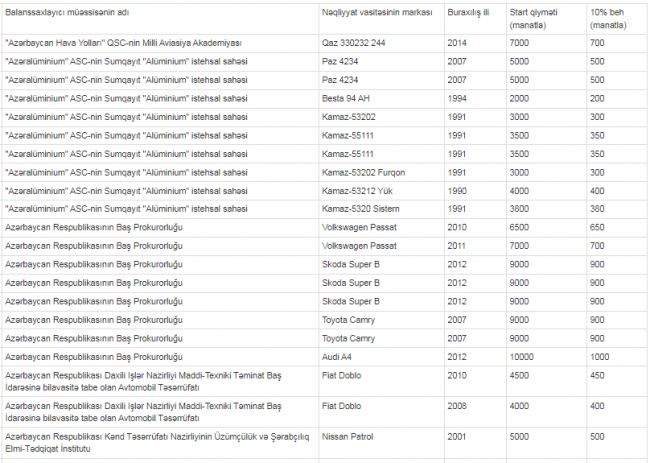Viewport: 650px width, 463px height.
Task: Select the "Buraxılış ili" column header
Action: [x=468, y=10]
